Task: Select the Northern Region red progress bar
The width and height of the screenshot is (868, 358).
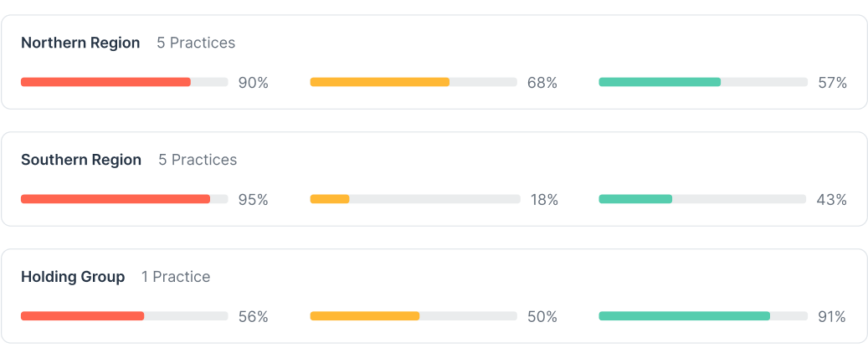Action: (125, 82)
